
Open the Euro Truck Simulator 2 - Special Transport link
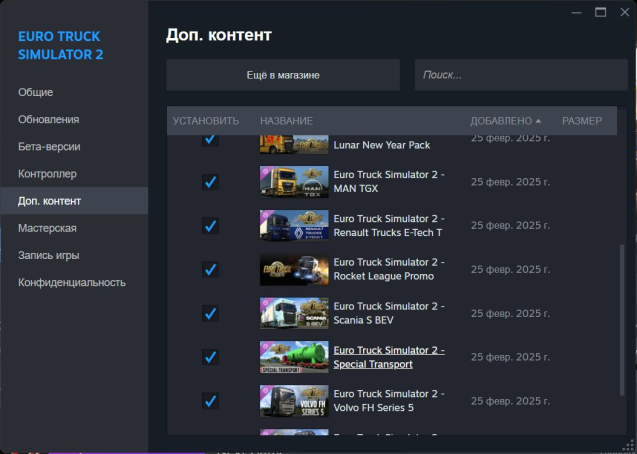click(x=389, y=357)
